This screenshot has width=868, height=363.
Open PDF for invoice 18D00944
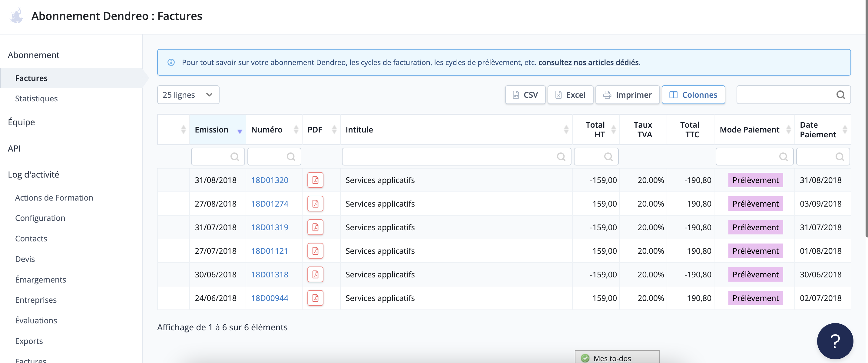point(315,298)
